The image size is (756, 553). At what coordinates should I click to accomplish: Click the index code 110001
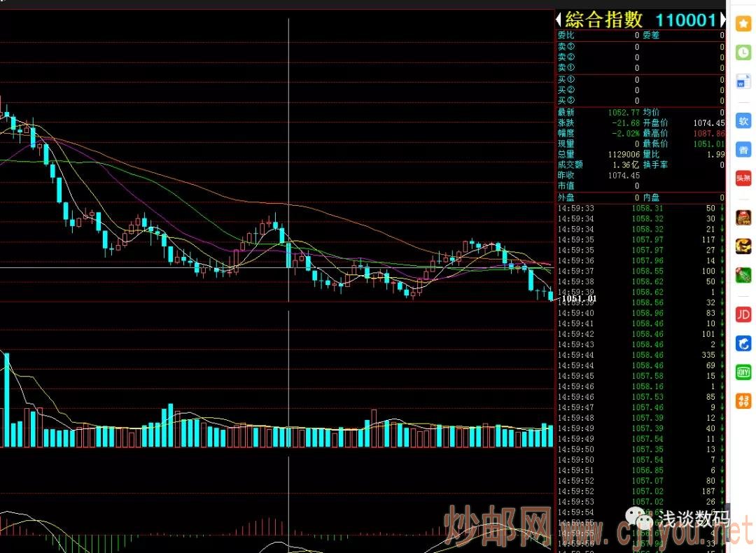685,20
